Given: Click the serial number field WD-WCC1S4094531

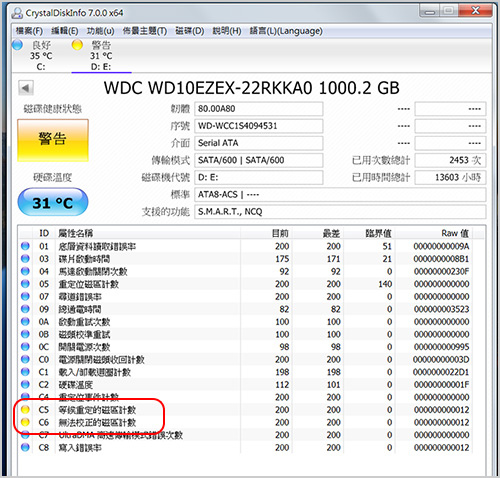Looking at the screenshot, I should (259, 126).
